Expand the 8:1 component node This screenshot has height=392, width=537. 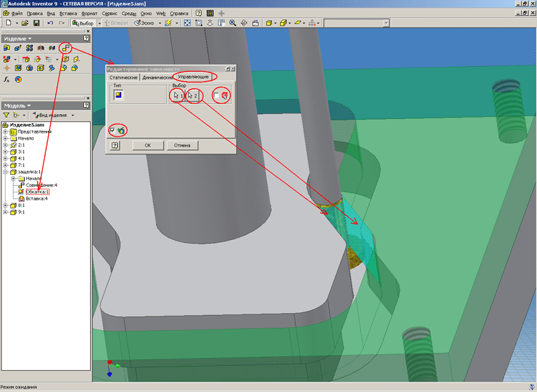(x=5, y=206)
